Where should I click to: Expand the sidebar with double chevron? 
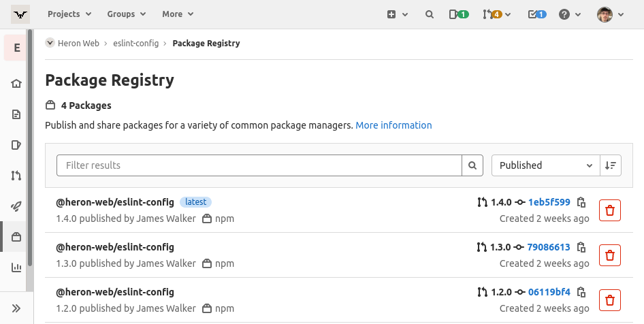16,308
